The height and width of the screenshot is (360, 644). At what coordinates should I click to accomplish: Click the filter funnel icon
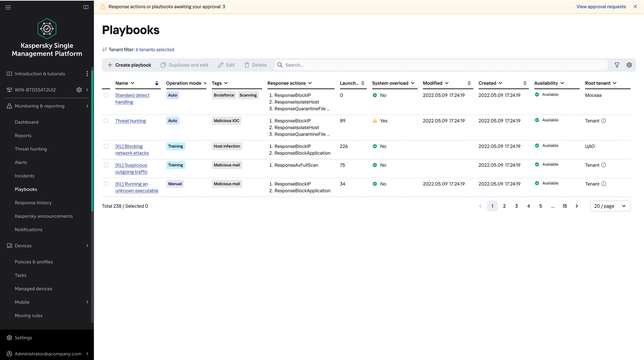tap(617, 65)
